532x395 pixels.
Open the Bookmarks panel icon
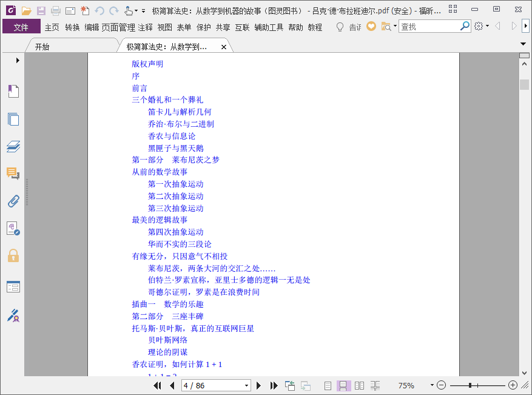(13, 91)
